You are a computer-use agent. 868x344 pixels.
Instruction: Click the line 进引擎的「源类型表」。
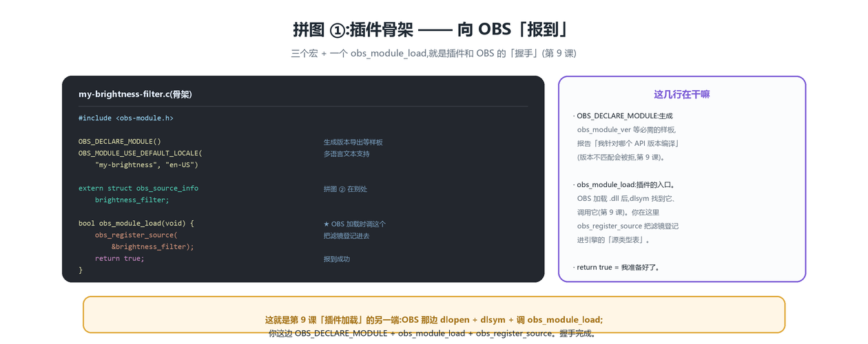click(x=614, y=239)
